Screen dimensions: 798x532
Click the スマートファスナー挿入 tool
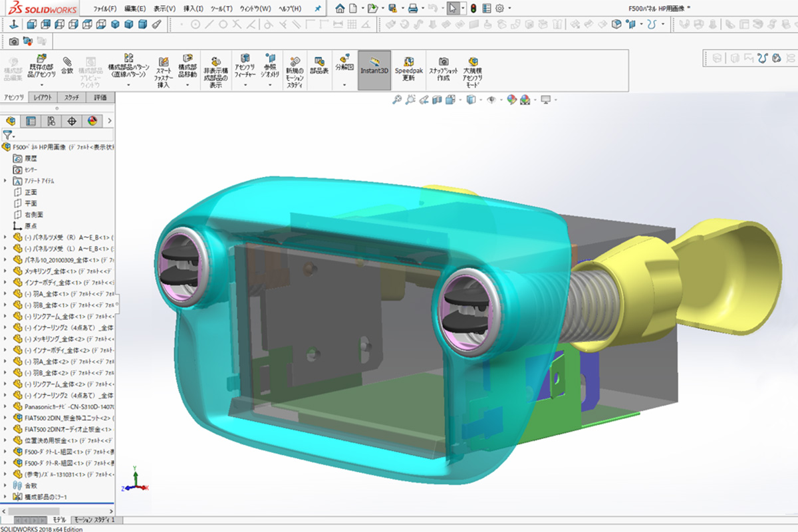[164, 71]
